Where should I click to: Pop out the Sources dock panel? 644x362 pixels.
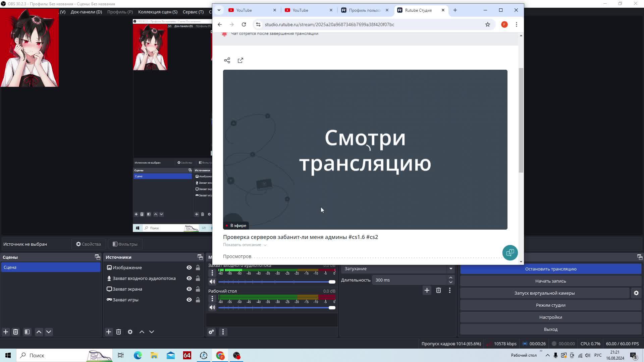pos(200,257)
